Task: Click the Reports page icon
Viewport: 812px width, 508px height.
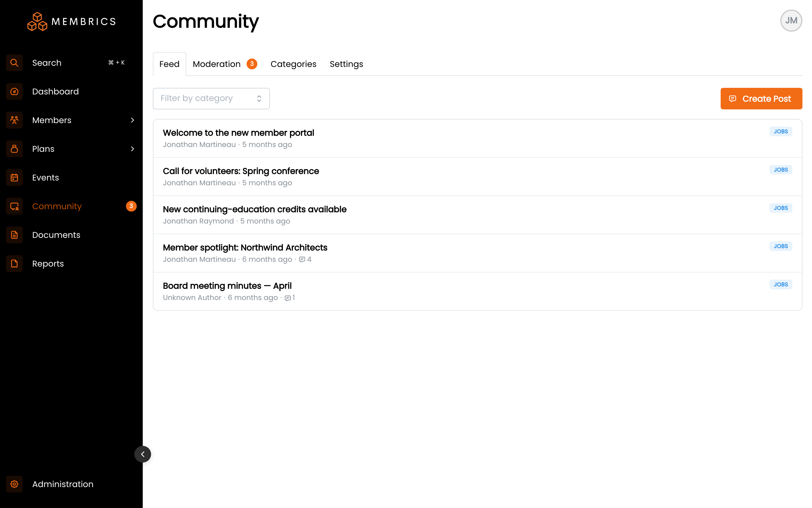Action: [x=14, y=264]
